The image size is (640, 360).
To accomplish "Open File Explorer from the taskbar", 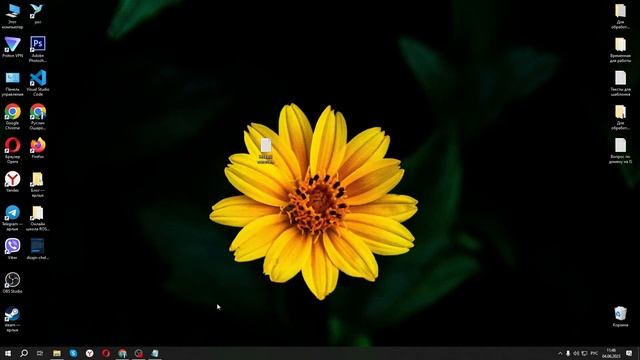I will tap(57, 353).
